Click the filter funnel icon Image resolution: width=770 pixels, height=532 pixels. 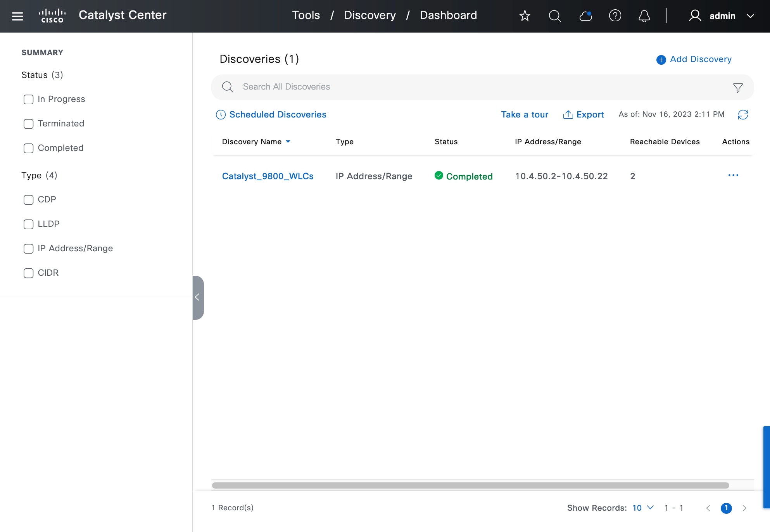pos(738,88)
